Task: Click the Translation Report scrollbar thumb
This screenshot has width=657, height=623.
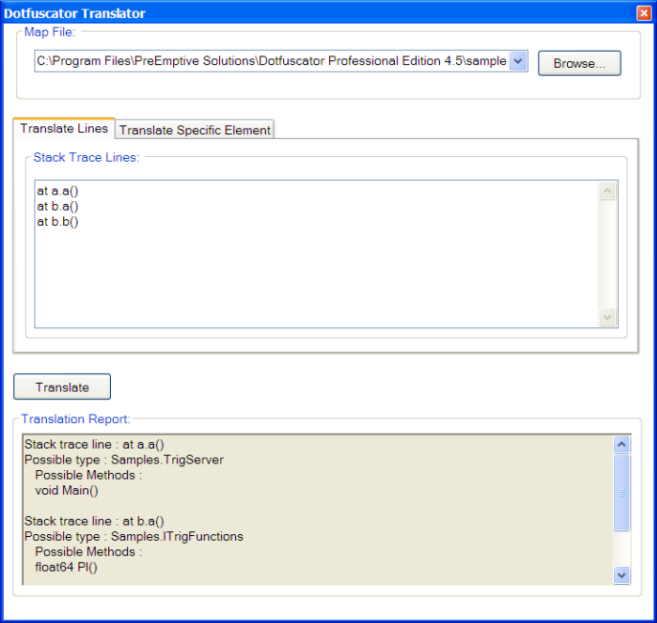Action: 622,493
